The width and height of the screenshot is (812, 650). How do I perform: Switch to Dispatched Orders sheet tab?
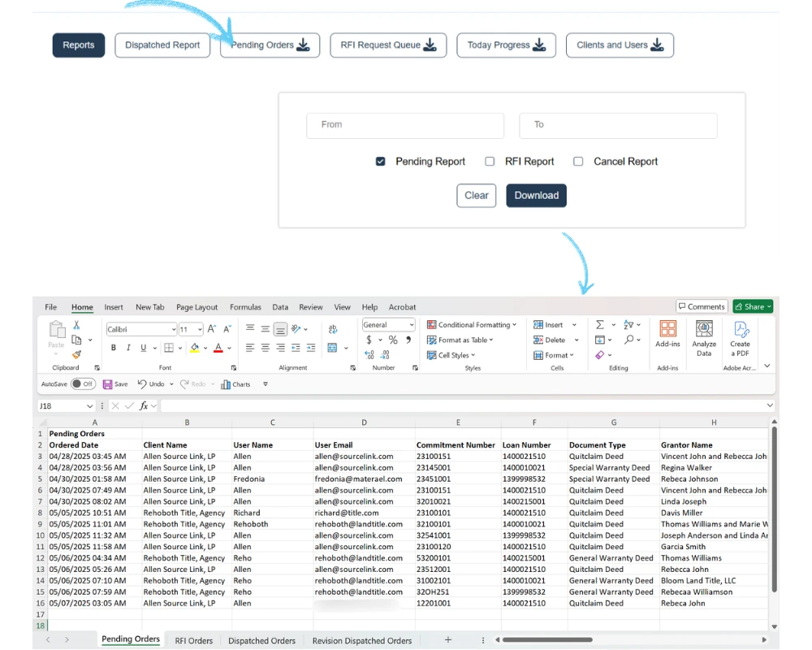pyautogui.click(x=261, y=641)
